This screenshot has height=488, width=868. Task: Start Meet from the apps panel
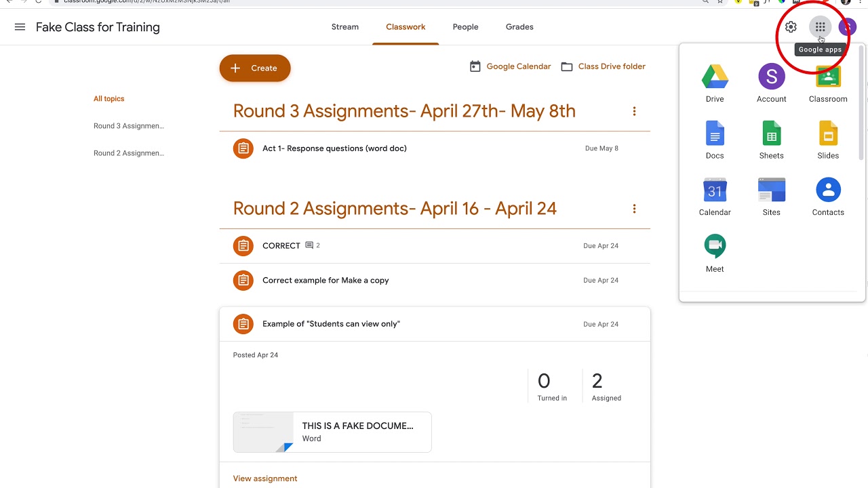tap(715, 253)
